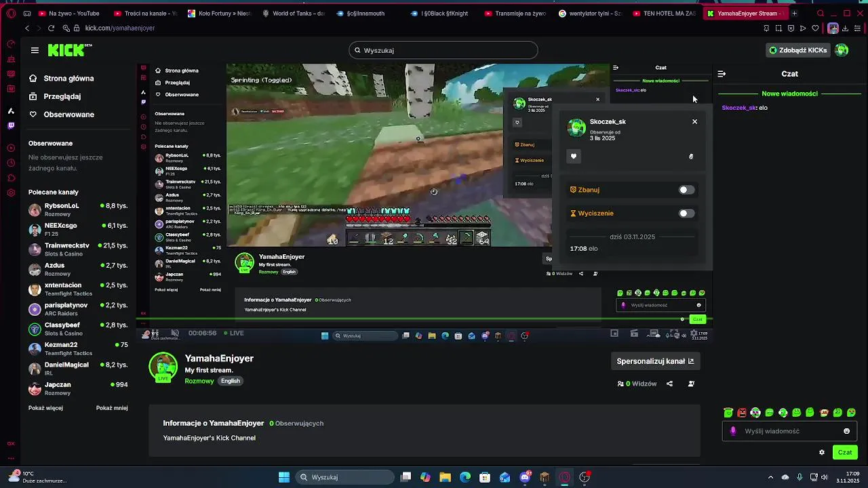Open the parisplatynov recommended channel
Image resolution: width=868 pixels, height=488 pixels.
pyautogui.click(x=78, y=309)
